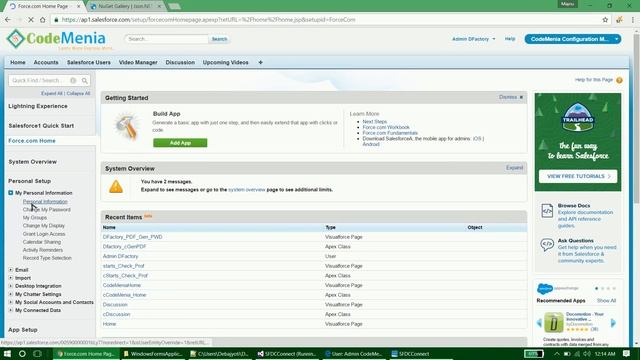Viewport: 640px width, 360px height.
Task: Click Collapse All in sidebar
Action: coord(78,93)
